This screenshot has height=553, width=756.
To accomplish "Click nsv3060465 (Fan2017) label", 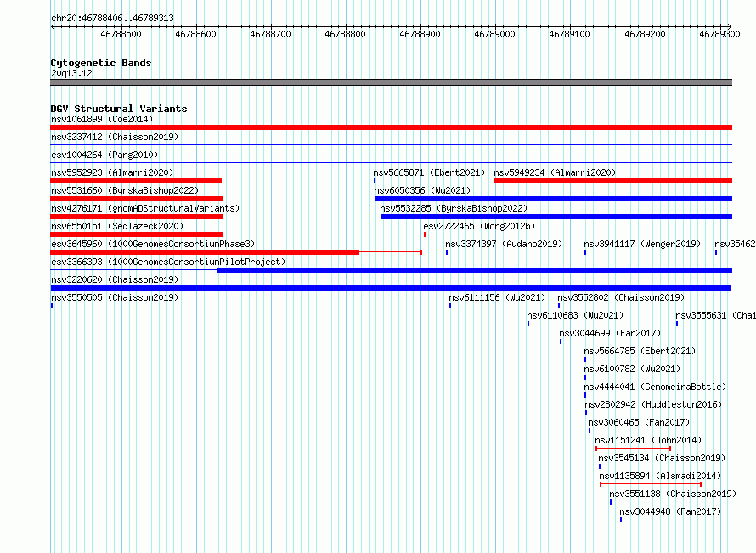I will click(x=639, y=422).
